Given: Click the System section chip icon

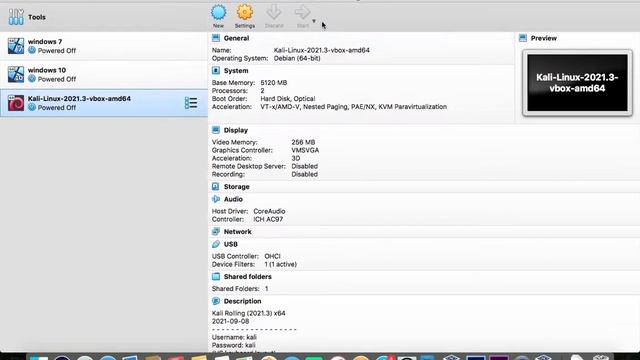Looking at the screenshot, I should click(x=216, y=71).
